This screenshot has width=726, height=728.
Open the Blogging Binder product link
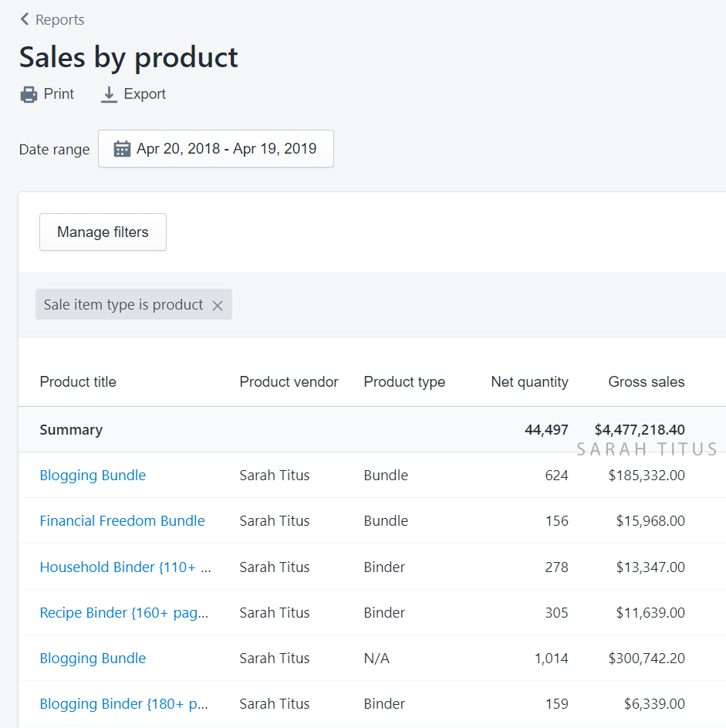(124, 703)
